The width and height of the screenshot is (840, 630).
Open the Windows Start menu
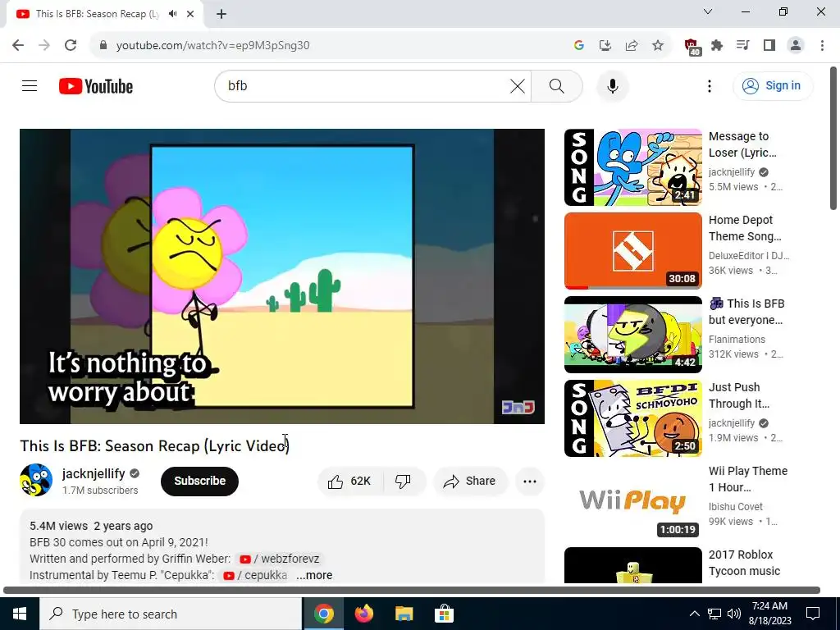click(20, 614)
